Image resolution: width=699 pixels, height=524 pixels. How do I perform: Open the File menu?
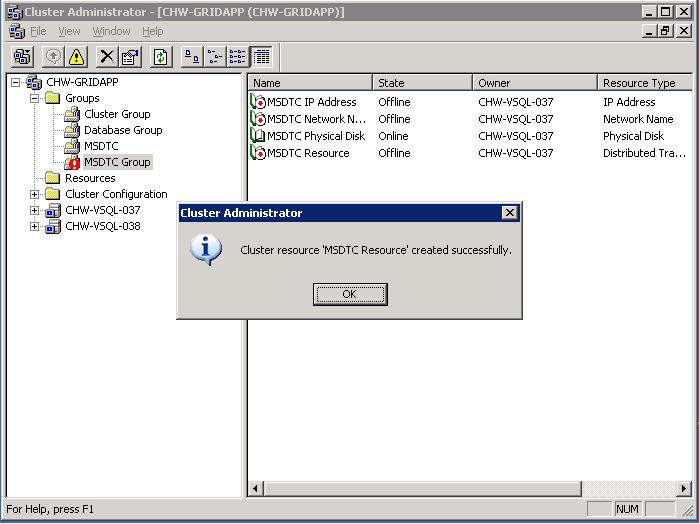coord(38,31)
